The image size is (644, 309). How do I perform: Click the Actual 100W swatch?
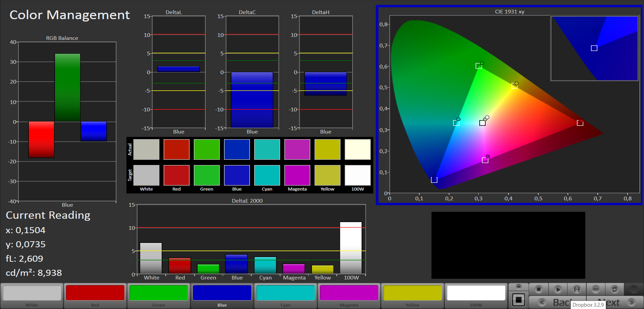pos(358,149)
